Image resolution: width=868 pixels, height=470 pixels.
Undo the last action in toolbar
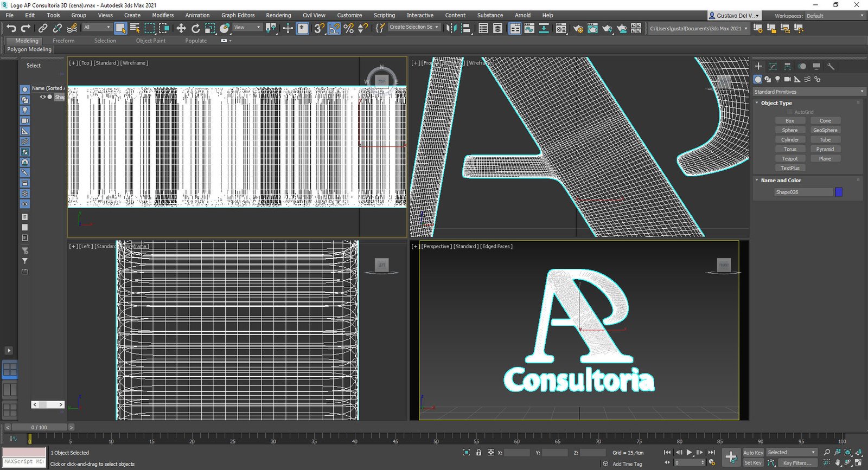[11, 28]
